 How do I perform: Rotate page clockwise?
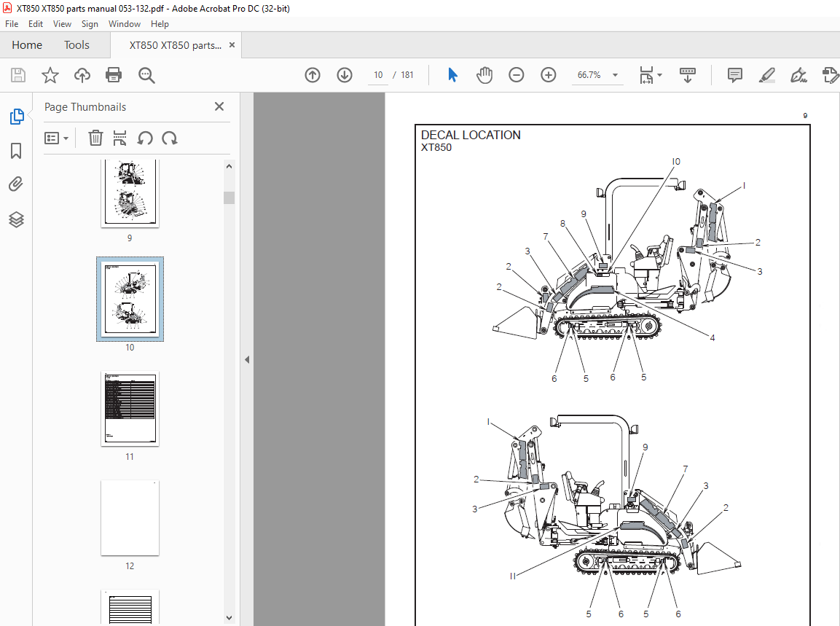[170, 138]
